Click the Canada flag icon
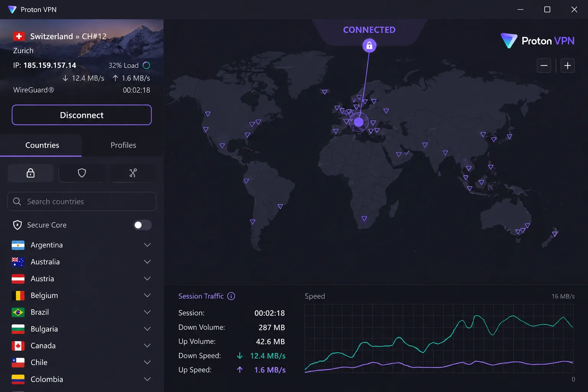The height and width of the screenshot is (392, 588). coord(18,346)
